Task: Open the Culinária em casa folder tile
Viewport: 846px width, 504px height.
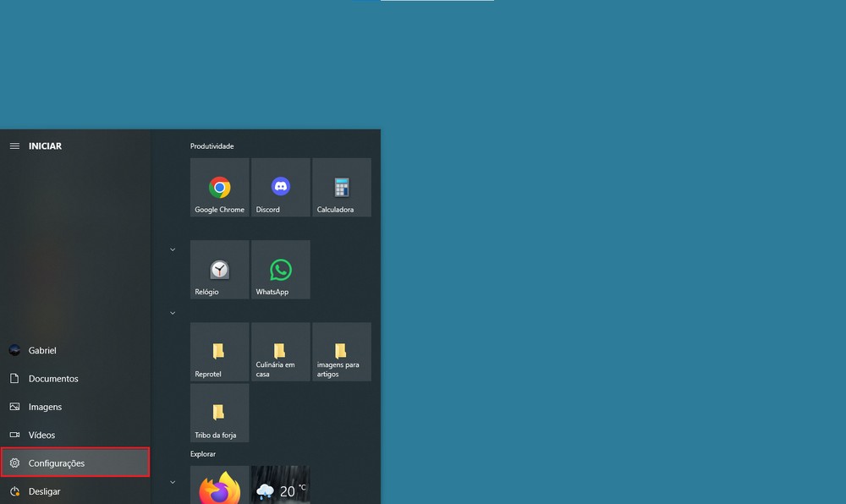Action: (280, 351)
